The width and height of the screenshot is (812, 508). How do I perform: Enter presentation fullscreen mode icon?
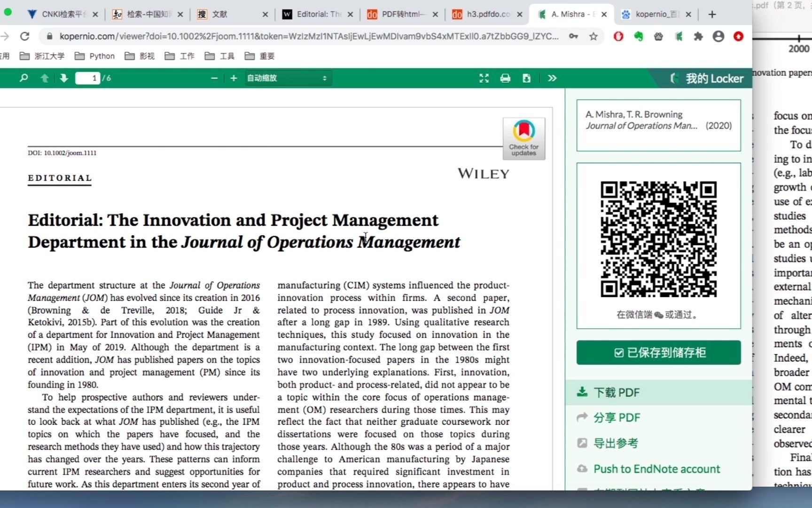click(484, 78)
